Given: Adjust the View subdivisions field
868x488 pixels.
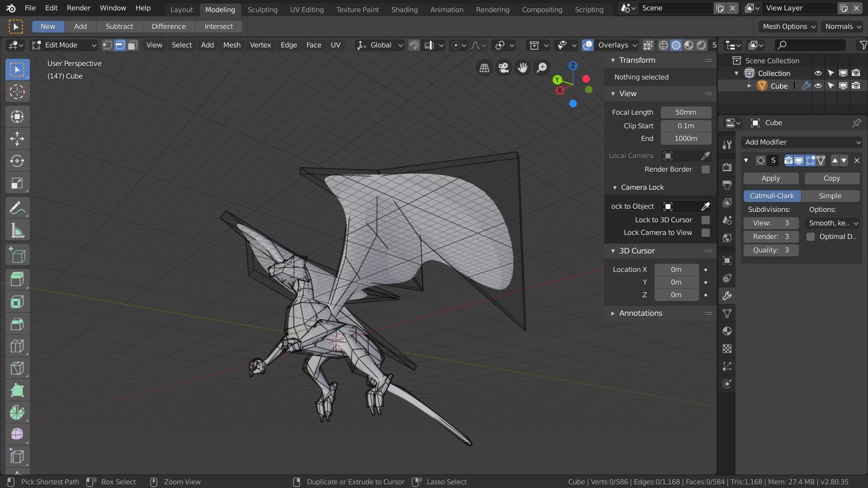Looking at the screenshot, I should (771, 223).
